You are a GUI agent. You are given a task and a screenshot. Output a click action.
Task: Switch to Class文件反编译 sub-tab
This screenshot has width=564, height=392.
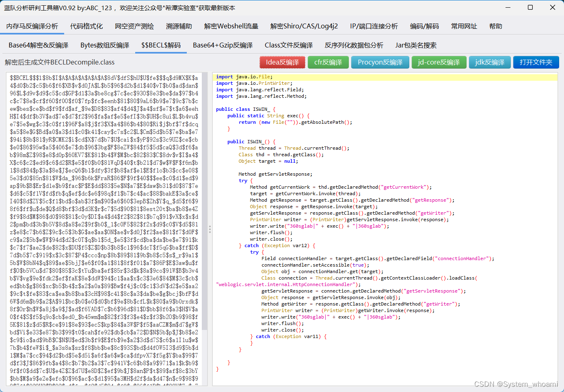(x=289, y=45)
